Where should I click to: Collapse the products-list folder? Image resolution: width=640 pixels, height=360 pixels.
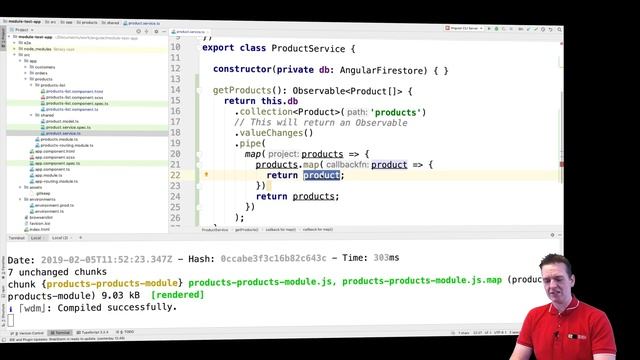coord(31,85)
